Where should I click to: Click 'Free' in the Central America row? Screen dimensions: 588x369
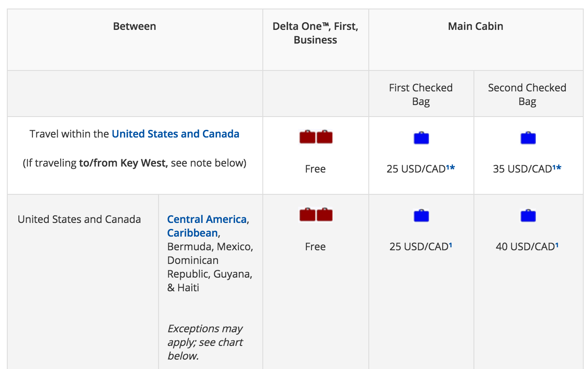[x=315, y=246]
